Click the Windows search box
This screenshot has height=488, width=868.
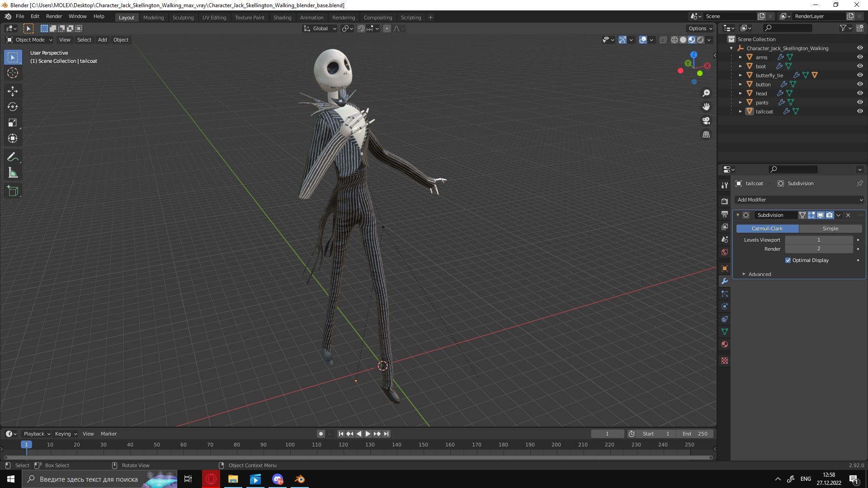tap(99, 479)
